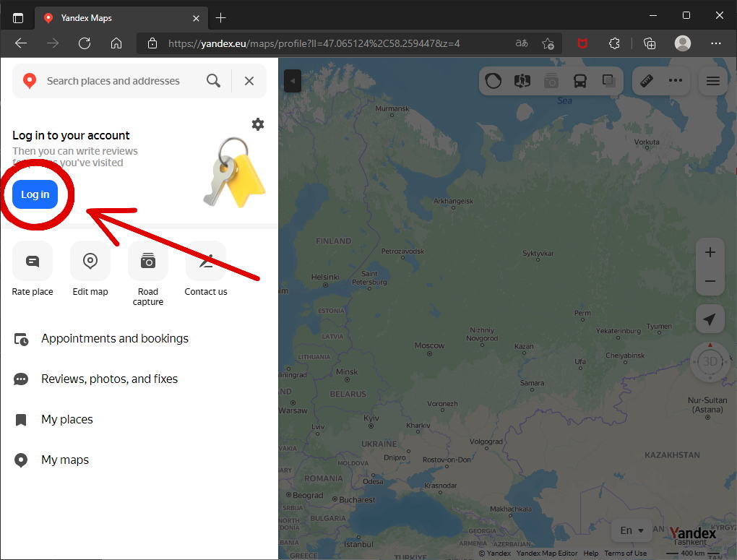
Task: Open Terms of Use link
Action: tap(626, 553)
